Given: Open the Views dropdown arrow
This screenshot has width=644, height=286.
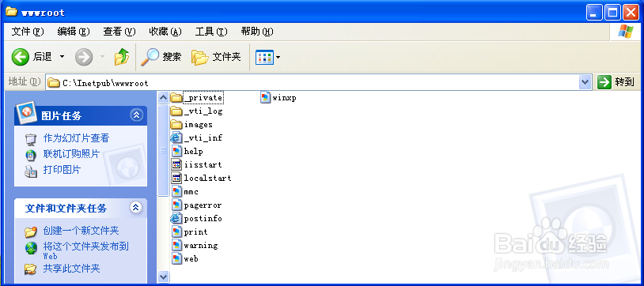Looking at the screenshot, I should pos(278,57).
